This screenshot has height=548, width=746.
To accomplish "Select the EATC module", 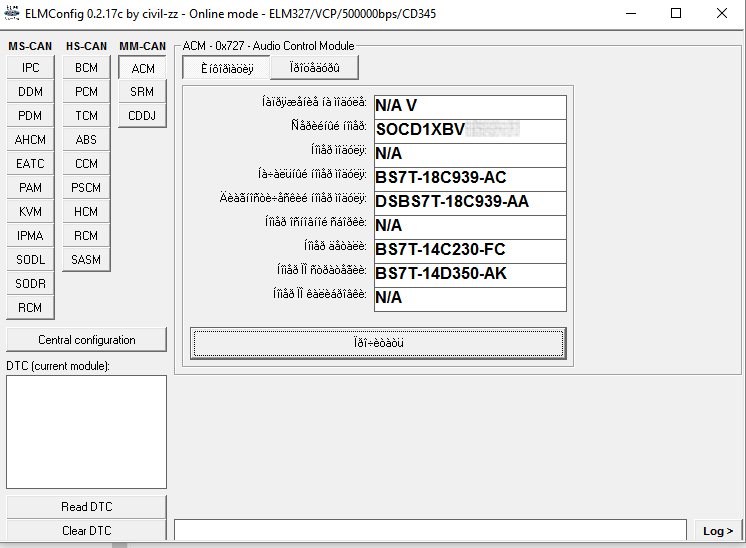I will tap(30, 164).
